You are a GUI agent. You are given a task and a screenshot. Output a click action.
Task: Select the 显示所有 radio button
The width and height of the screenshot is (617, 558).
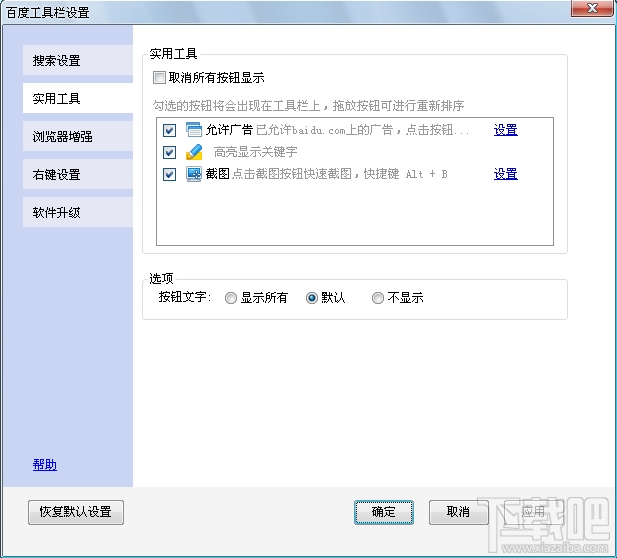[231, 298]
